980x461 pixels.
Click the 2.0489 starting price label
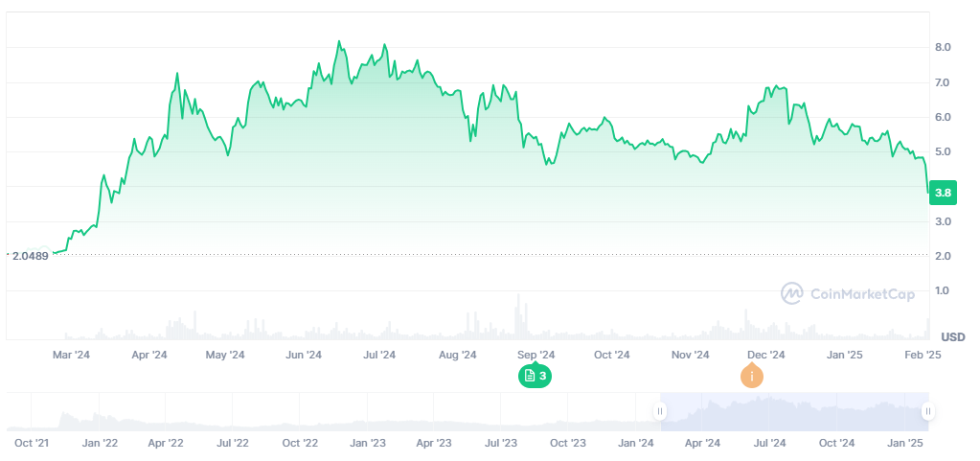tap(30, 256)
